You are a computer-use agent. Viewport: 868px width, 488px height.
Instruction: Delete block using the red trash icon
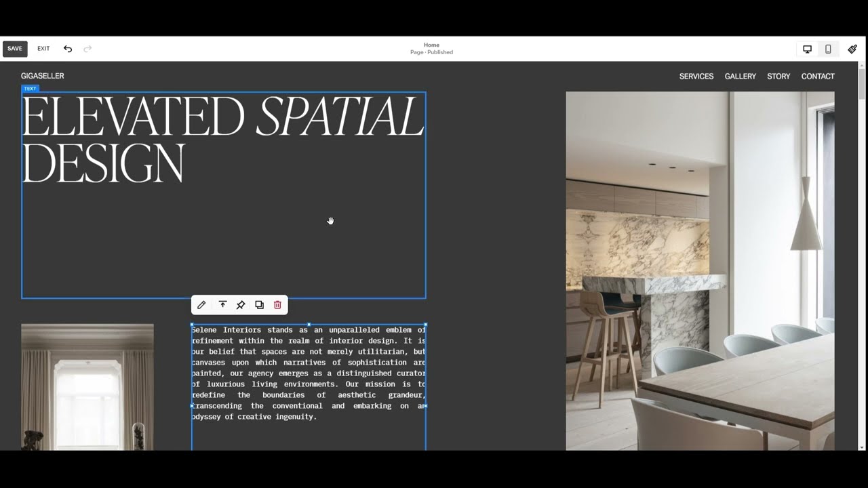pos(277,305)
